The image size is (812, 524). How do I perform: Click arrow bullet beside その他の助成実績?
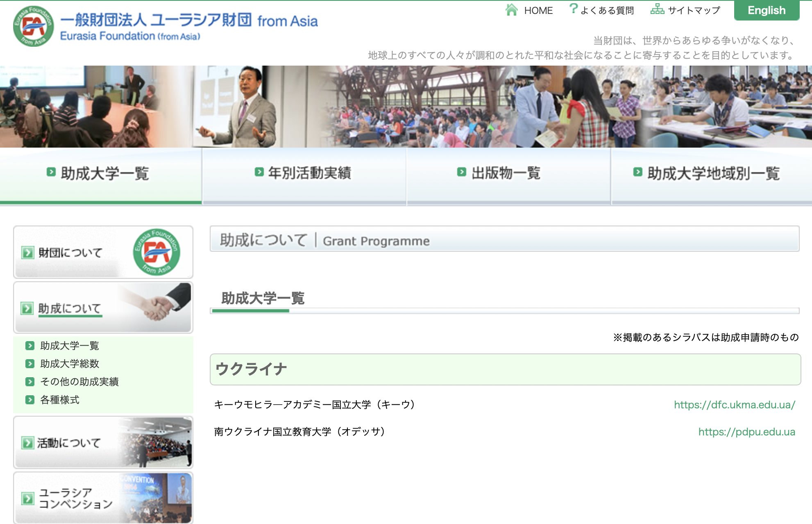pyautogui.click(x=29, y=382)
